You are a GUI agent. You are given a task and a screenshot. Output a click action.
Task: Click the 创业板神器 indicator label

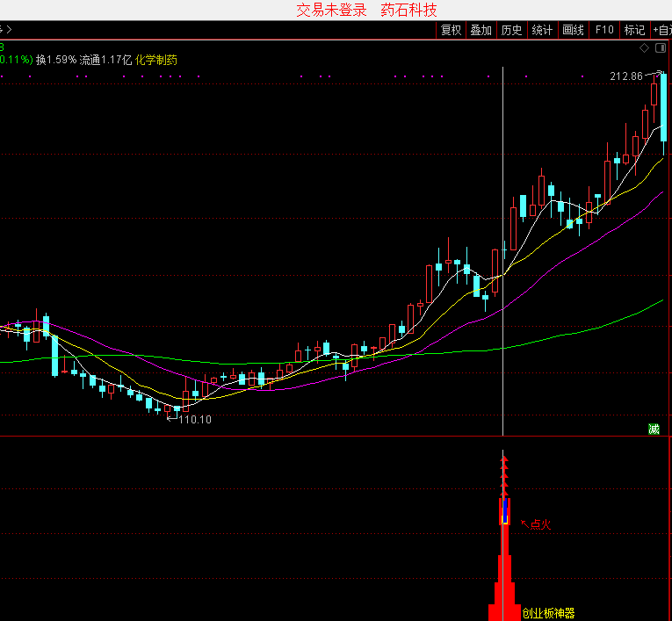pos(548,613)
